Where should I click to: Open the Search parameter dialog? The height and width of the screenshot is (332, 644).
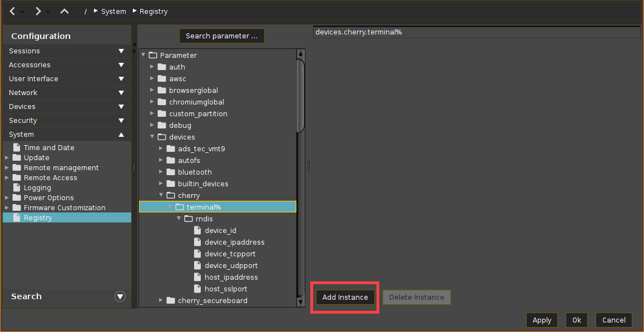221,36
